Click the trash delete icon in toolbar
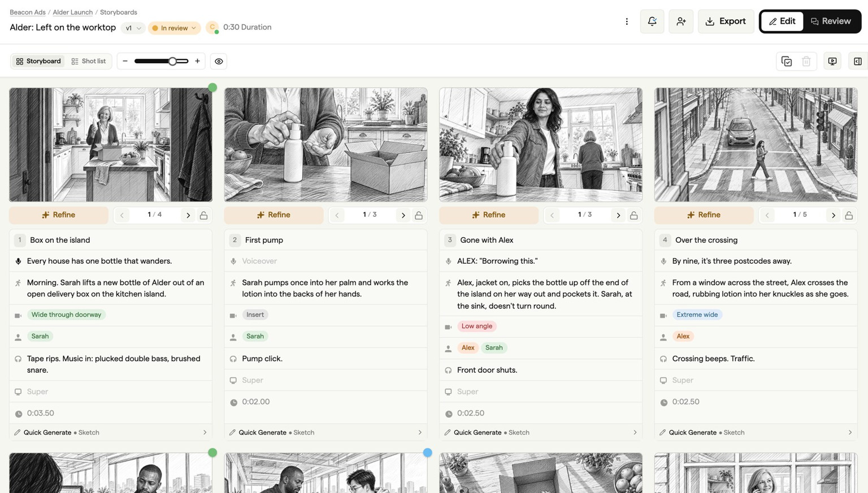Screen dimensions: 868x493 tap(806, 61)
